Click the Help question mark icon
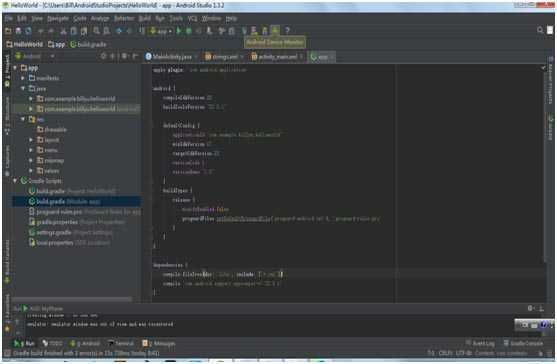The width and height of the screenshot is (557, 364). (287, 31)
